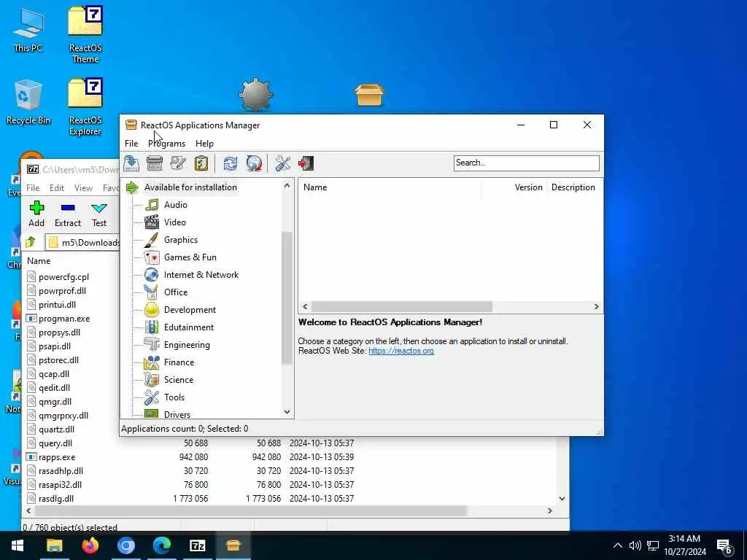Viewport: 747px width, 560px height.
Task: Open the Windows Start button
Action: (18, 545)
